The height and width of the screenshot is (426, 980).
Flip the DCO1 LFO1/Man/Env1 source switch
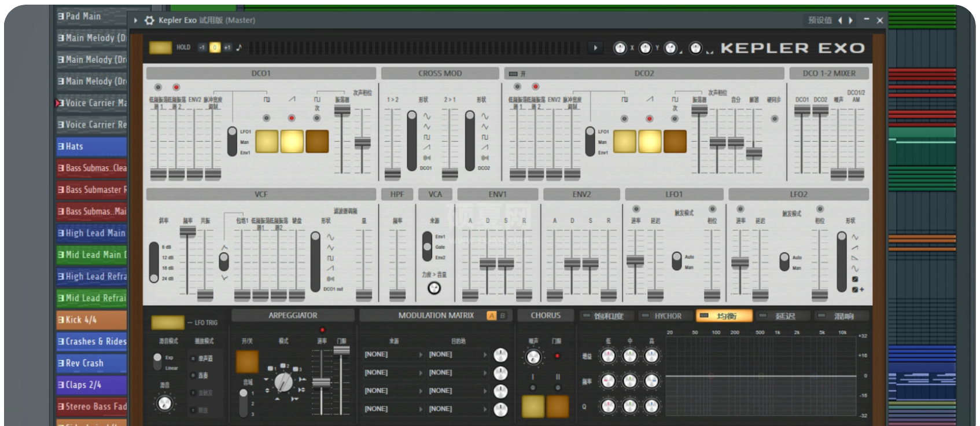(x=232, y=142)
